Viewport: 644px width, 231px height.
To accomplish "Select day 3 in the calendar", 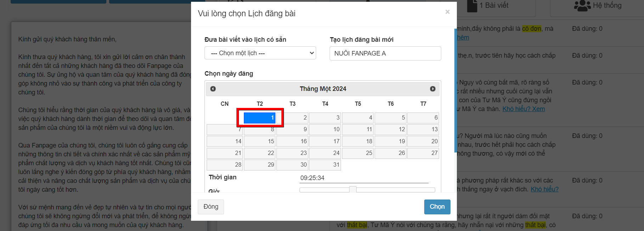I will [x=325, y=118].
